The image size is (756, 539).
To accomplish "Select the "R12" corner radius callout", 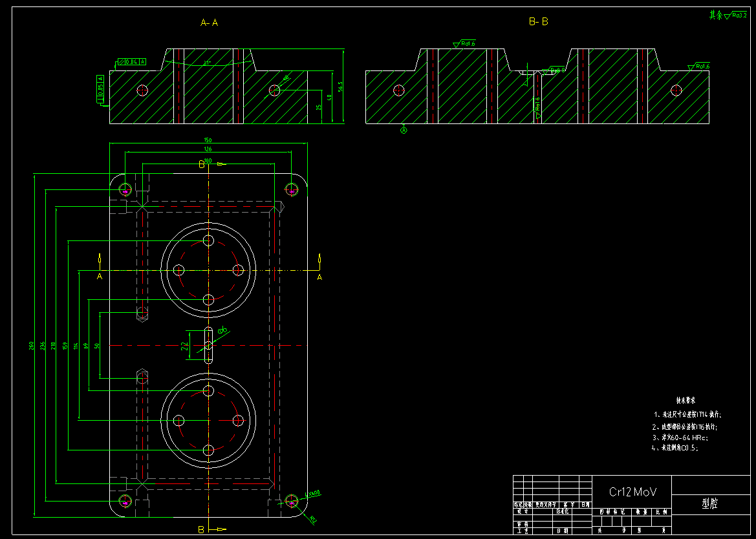I will tap(313, 519).
